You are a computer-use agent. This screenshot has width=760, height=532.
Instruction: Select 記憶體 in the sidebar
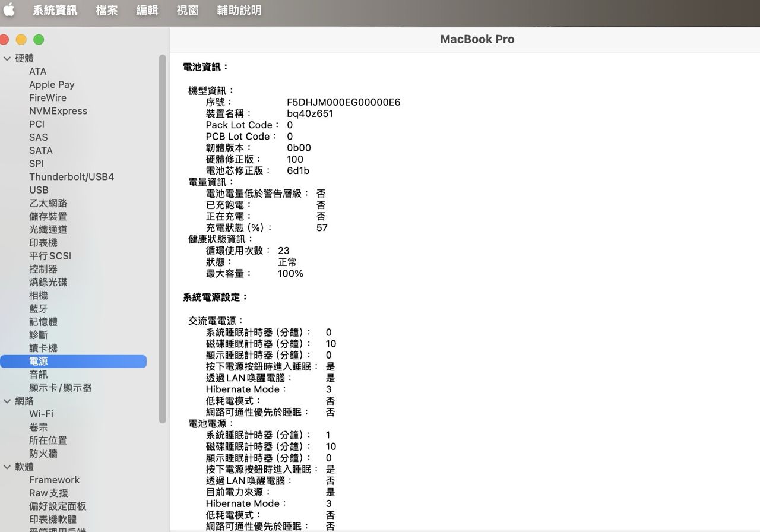(43, 322)
